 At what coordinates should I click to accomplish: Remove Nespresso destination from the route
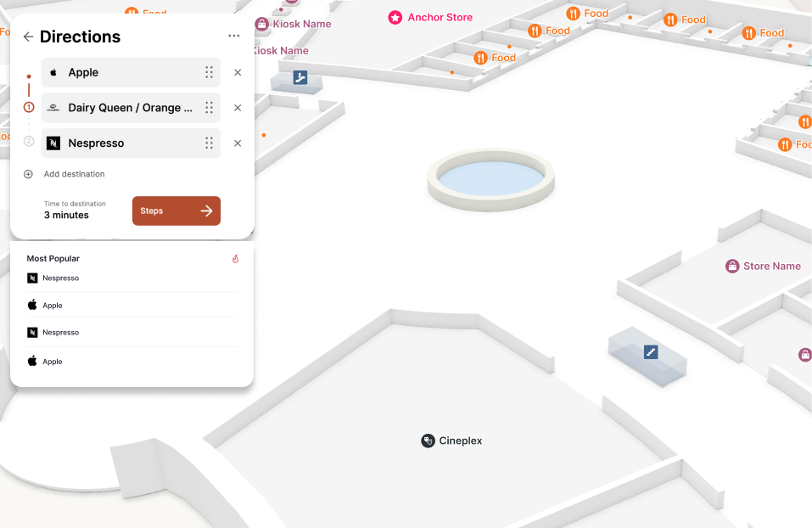(238, 143)
